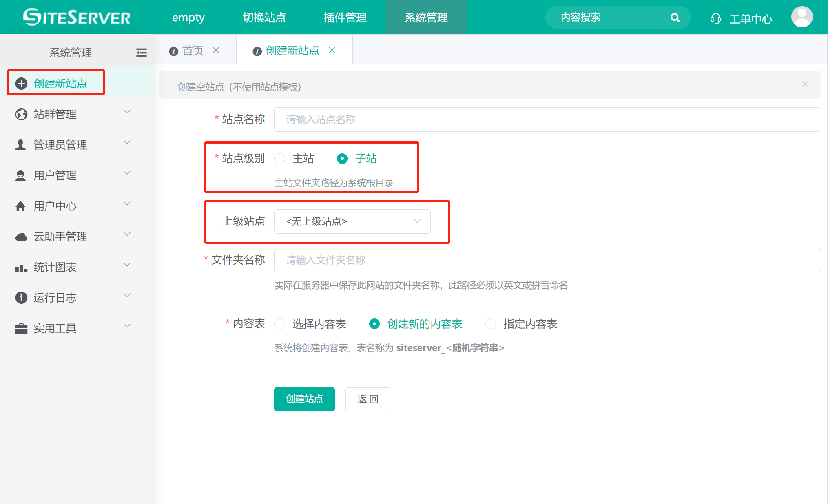Click the 实用工具 briefcase icon
Image resolution: width=828 pixels, height=504 pixels.
21,328
